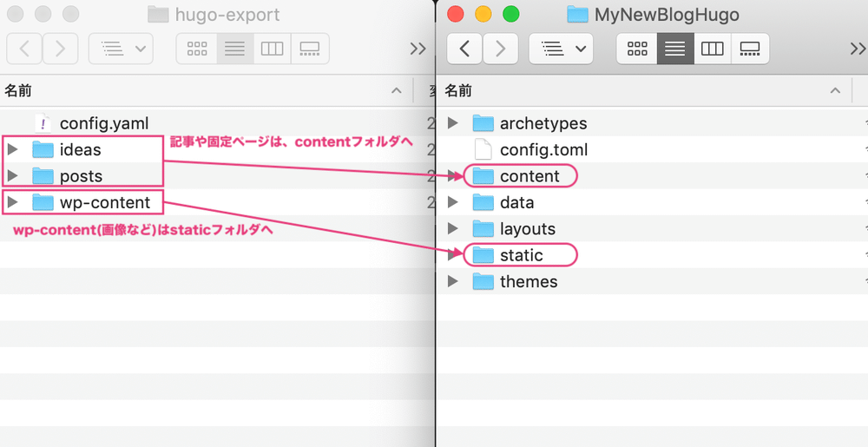Show more toolbar items in MyNewBlogHugo
The image size is (868, 447).
click(x=858, y=49)
